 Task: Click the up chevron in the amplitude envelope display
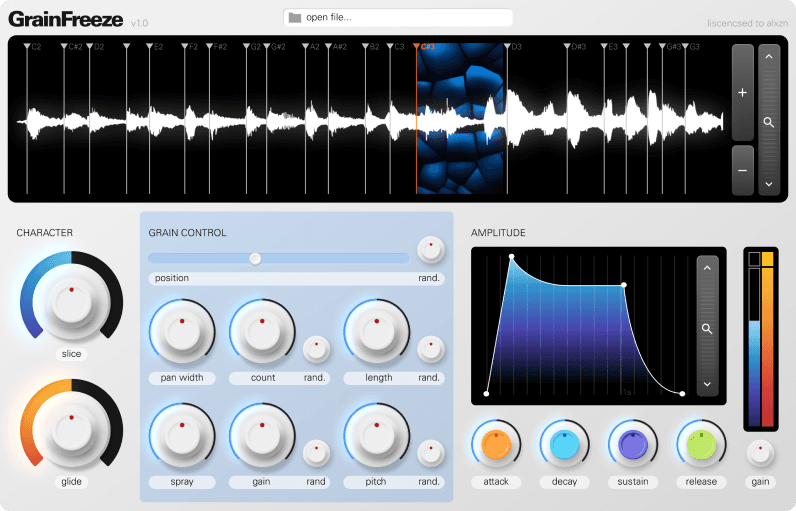(707, 268)
